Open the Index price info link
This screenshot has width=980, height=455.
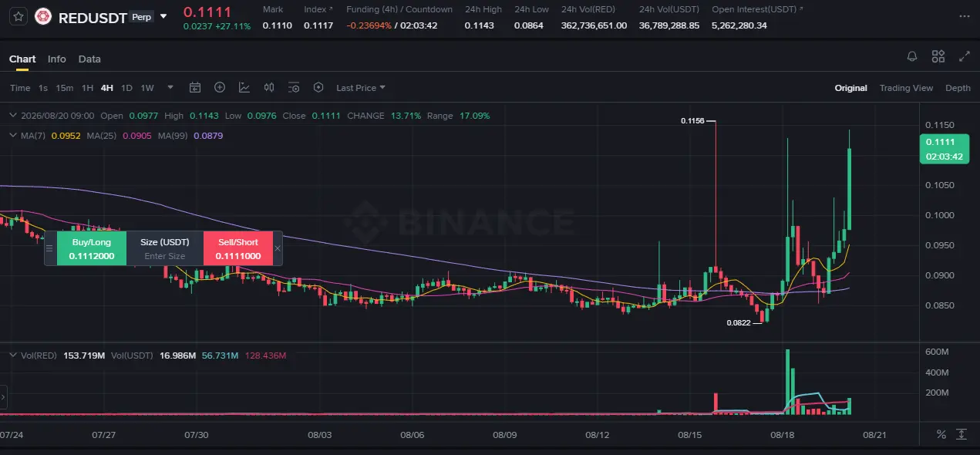(x=318, y=9)
